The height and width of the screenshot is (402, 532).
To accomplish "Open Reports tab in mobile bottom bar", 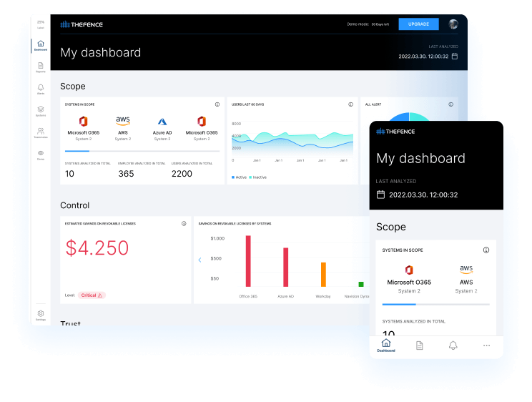I will click(x=419, y=345).
